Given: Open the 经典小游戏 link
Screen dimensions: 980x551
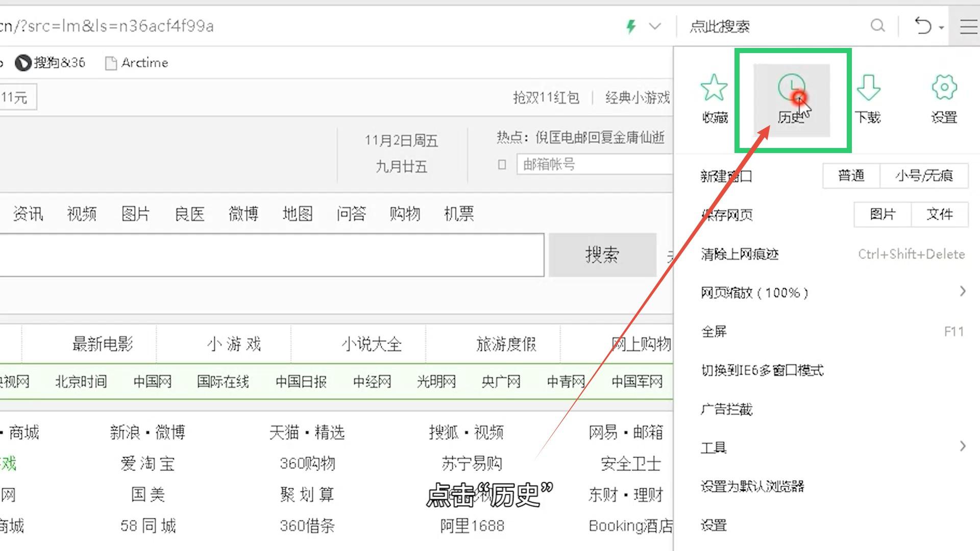Looking at the screenshot, I should [x=638, y=97].
